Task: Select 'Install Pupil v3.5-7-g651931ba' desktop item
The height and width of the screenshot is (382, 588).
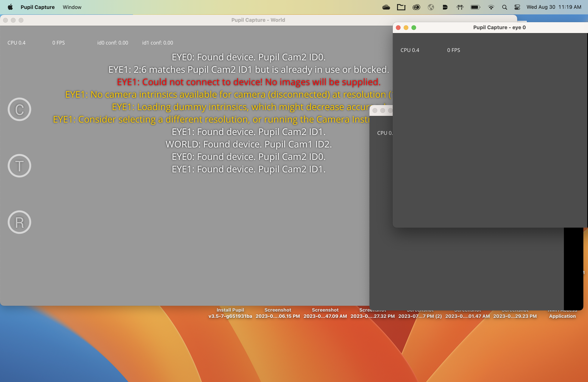Action: click(x=230, y=313)
